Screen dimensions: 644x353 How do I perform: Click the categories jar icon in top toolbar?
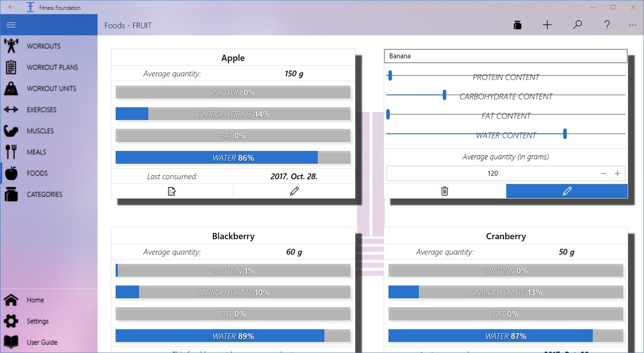coord(517,25)
